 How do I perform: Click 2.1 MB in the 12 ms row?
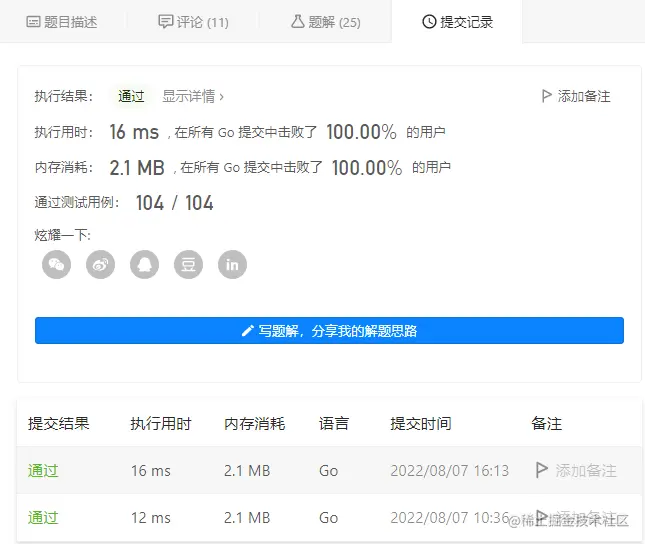247,517
